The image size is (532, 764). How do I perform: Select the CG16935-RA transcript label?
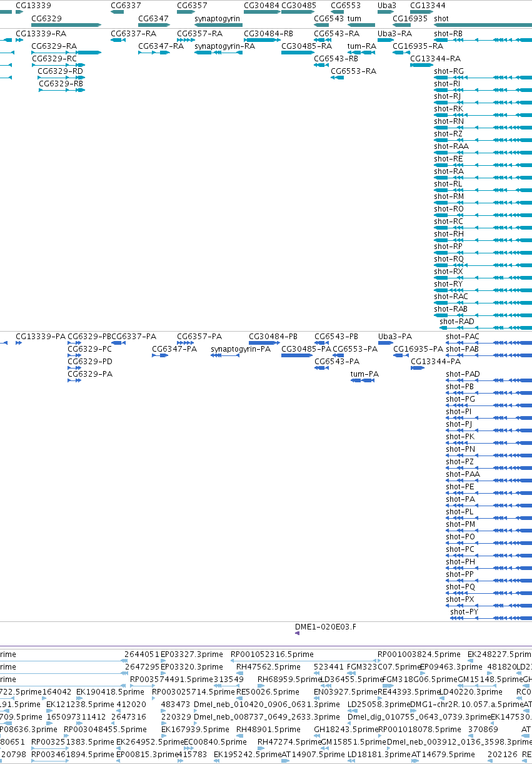pyautogui.click(x=418, y=46)
